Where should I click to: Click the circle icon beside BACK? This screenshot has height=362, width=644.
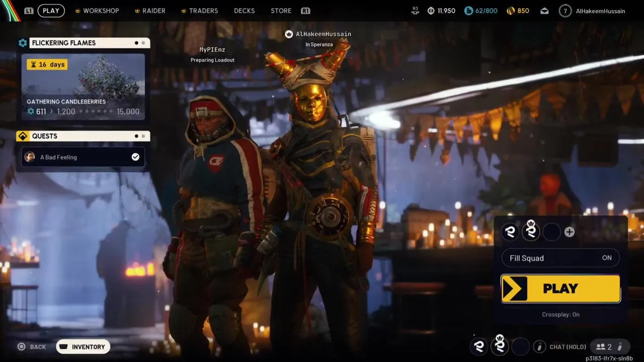coord(21,346)
